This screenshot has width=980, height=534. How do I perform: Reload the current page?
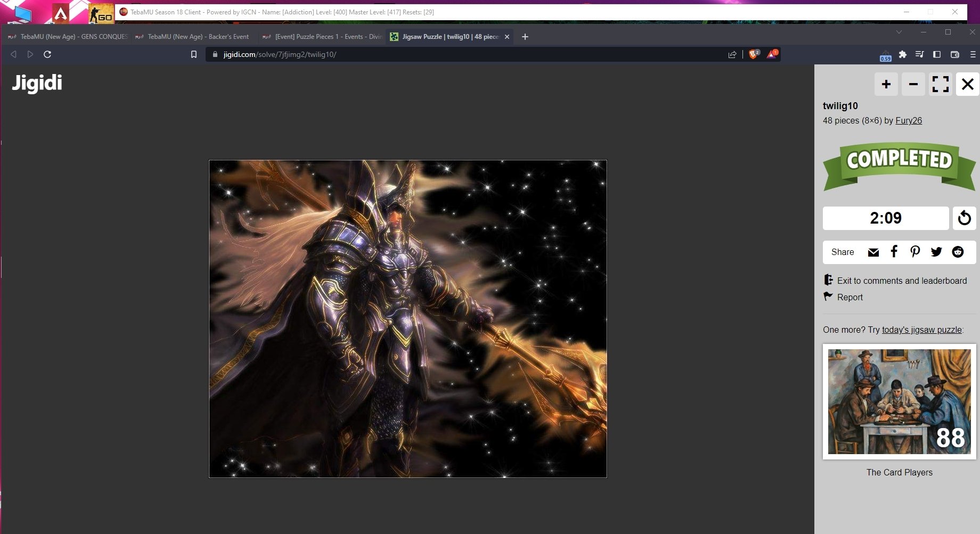(47, 54)
